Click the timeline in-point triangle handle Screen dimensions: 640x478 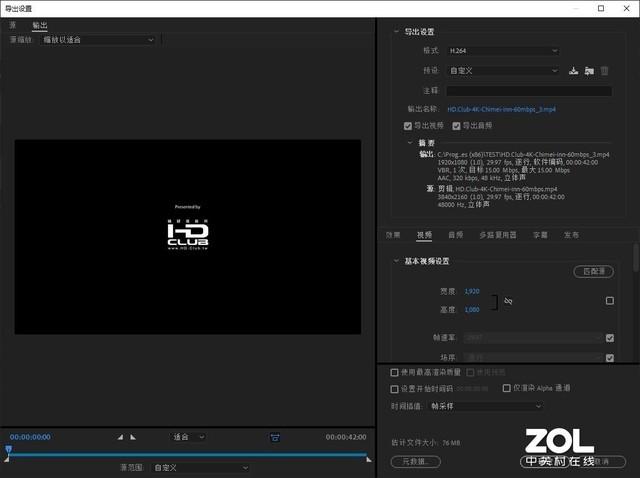(x=7, y=460)
